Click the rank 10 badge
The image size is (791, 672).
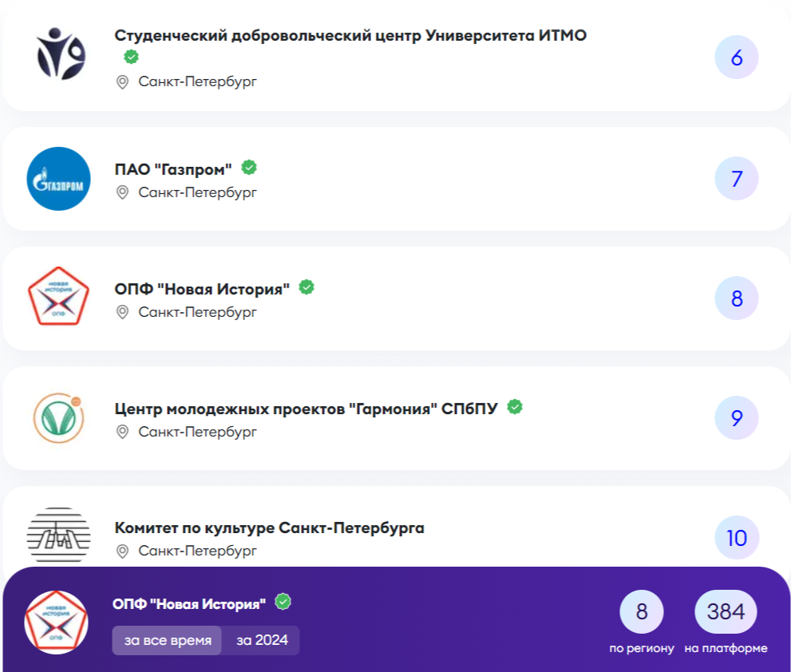click(x=736, y=538)
